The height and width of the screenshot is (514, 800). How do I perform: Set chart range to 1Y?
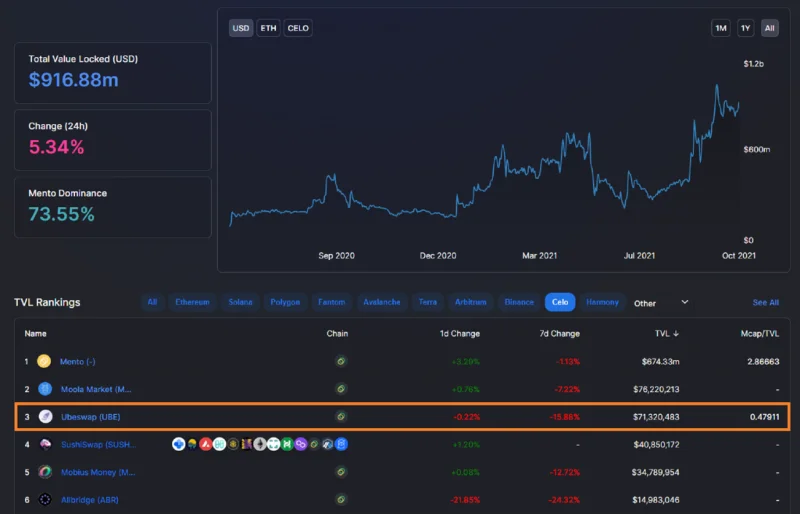pyautogui.click(x=745, y=28)
